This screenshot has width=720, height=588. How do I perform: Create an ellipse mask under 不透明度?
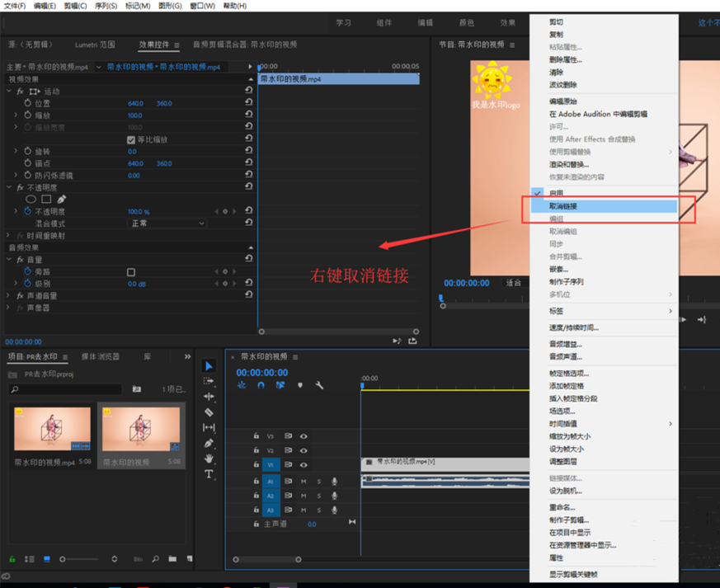pos(31,200)
